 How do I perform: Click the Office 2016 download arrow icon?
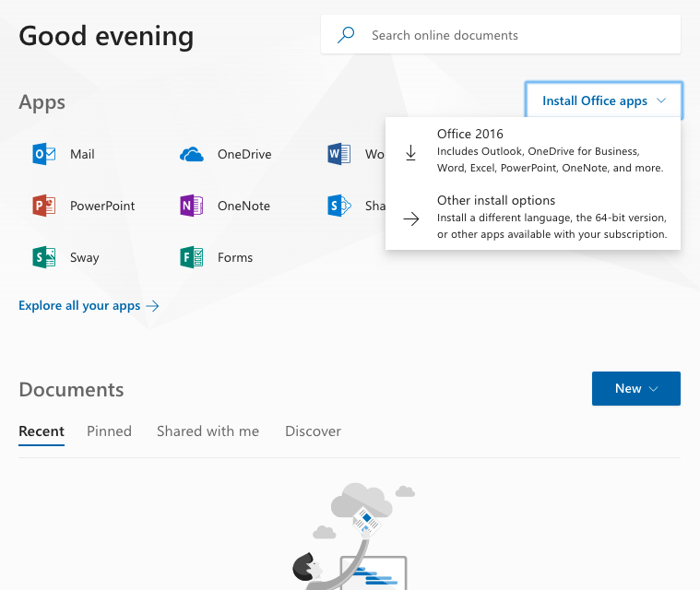click(410, 153)
